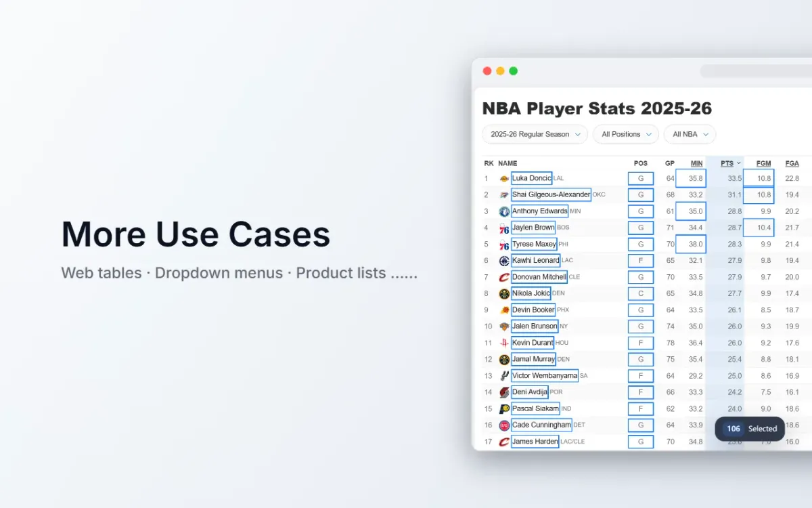Click the F position cell for Kawhi Leonard
812x508 pixels.
(x=641, y=261)
